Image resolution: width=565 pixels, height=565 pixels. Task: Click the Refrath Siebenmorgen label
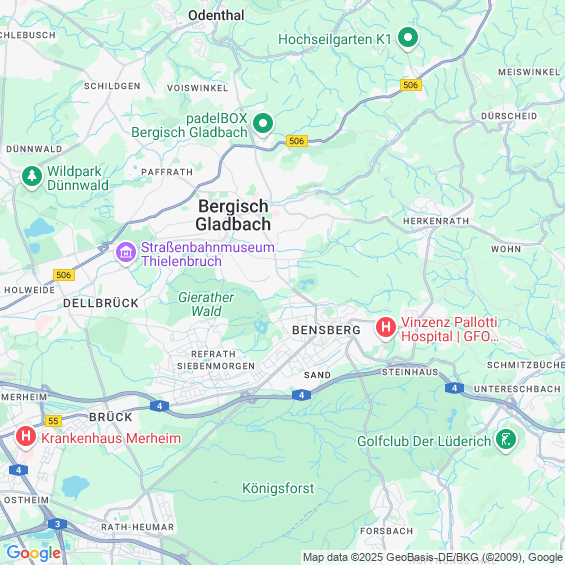pyautogui.click(x=216, y=360)
